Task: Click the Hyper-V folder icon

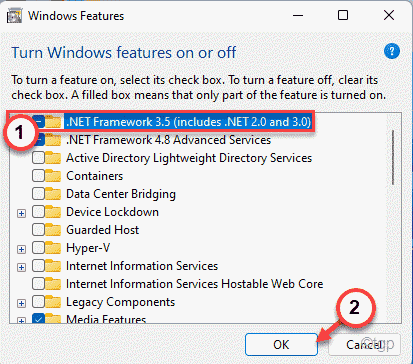Action: pos(53,248)
